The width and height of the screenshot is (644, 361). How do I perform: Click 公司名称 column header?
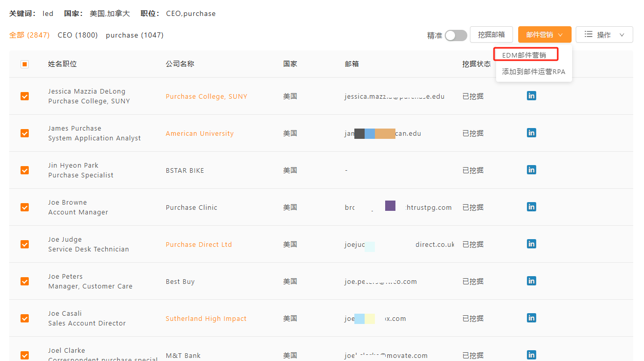180,64
